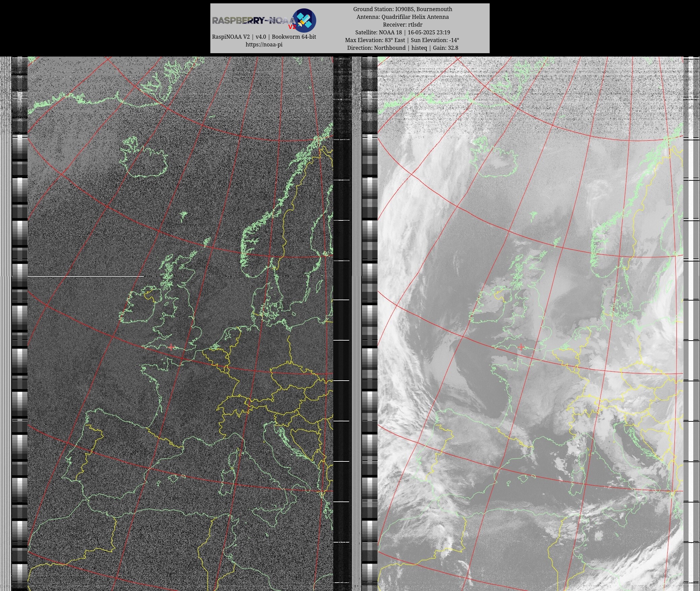
Task: Click the red ground station cross on left image
Action: point(171,347)
